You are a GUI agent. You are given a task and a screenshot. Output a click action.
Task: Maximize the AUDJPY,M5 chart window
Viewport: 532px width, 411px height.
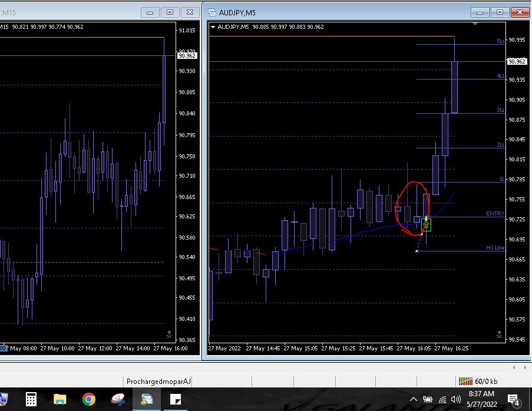(500, 12)
